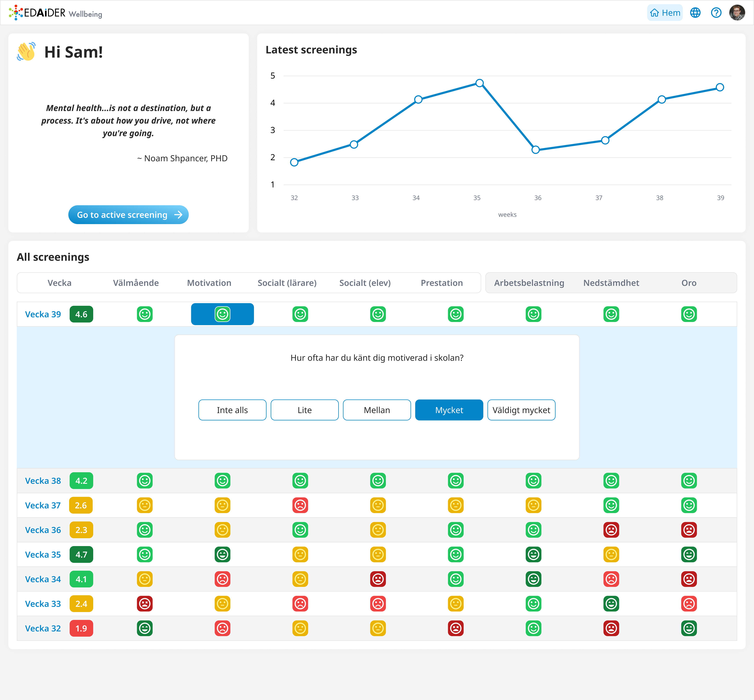754x700 pixels.
Task: Click dark red face under Prestation Vecka 32
Action: (456, 628)
